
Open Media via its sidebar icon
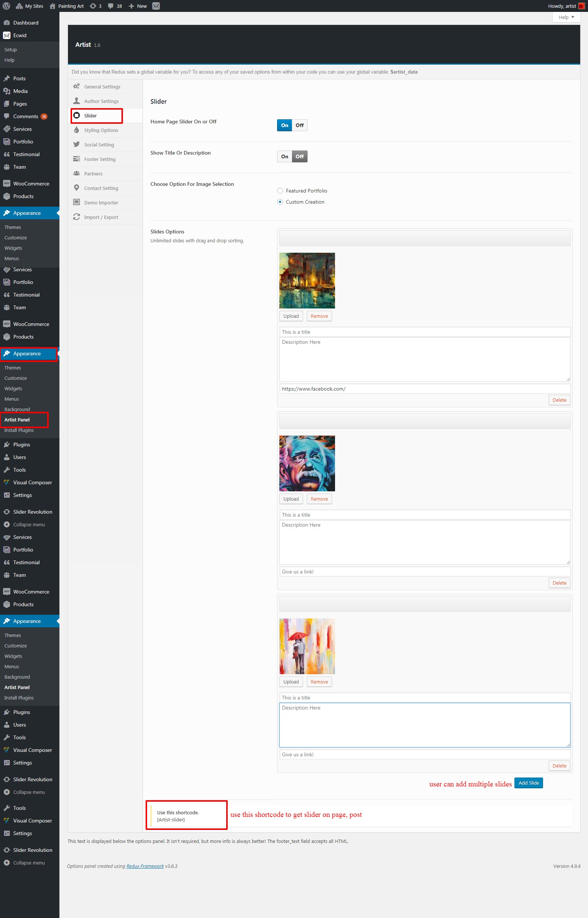(x=6, y=91)
